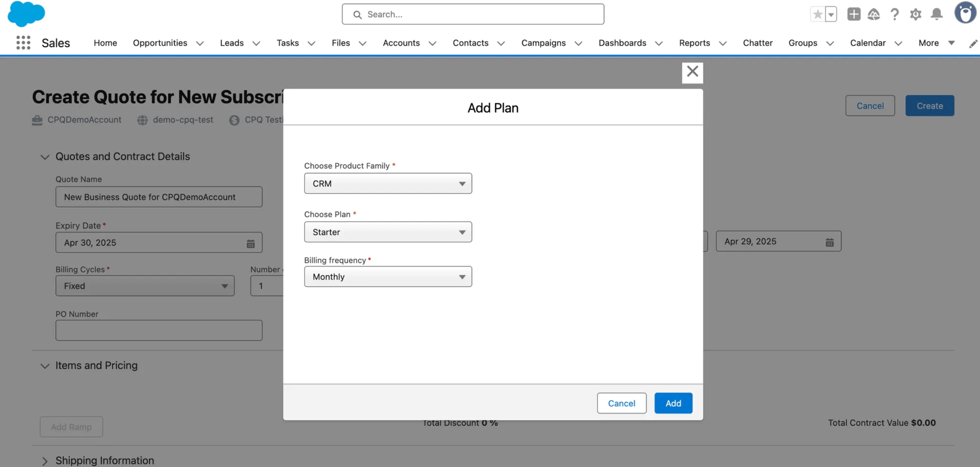Close the Add Plan modal with X

tap(692, 71)
